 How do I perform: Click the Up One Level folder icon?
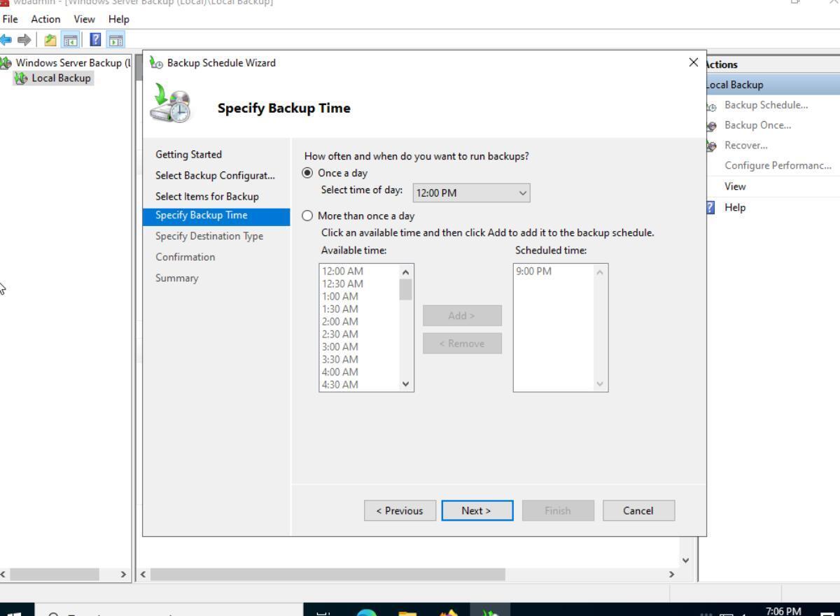[x=51, y=41]
